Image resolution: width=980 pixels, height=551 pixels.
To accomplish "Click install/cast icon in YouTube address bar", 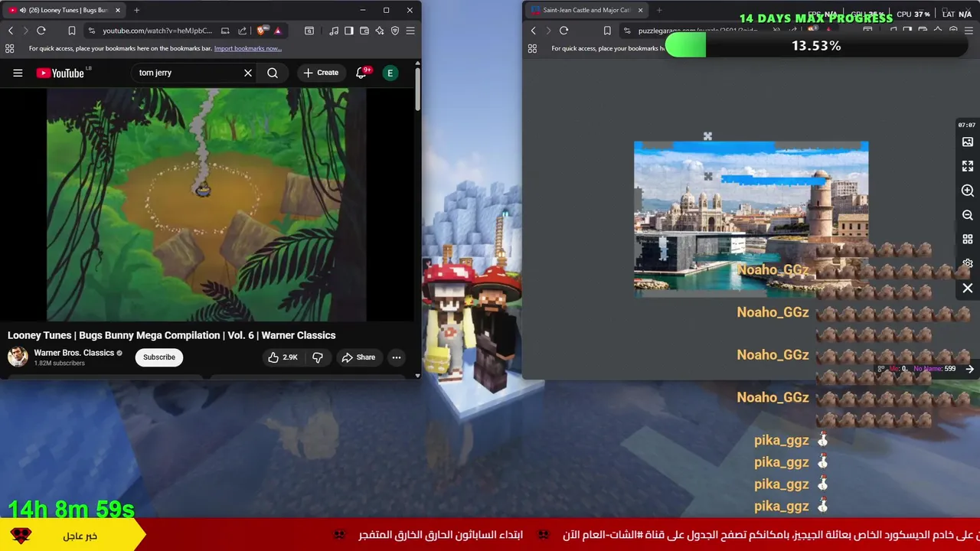I will pyautogui.click(x=225, y=31).
